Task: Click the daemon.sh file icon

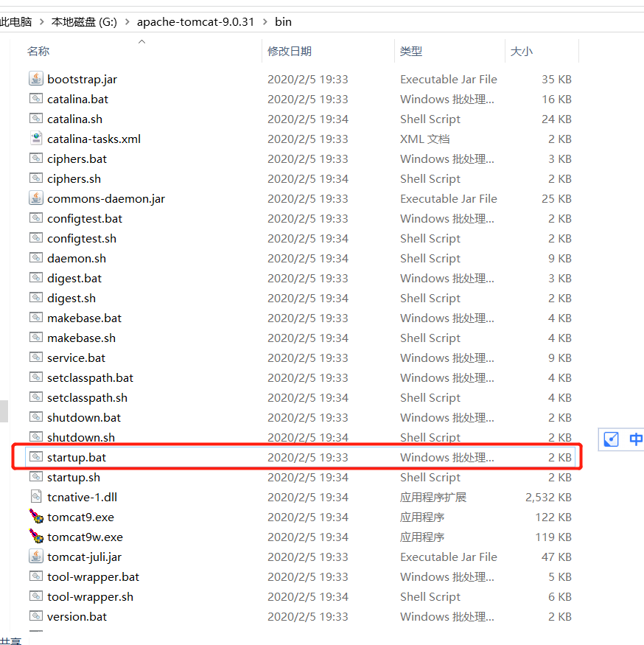Action: pos(36,258)
